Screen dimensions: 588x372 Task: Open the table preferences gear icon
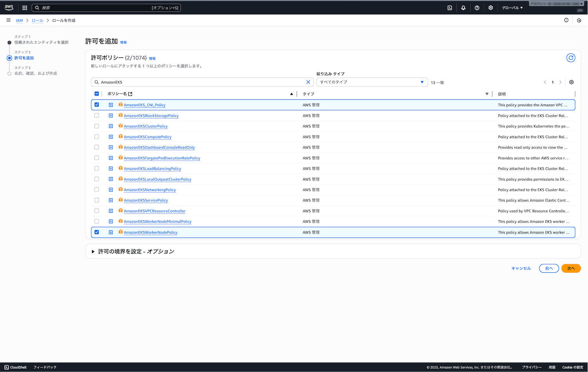[x=572, y=82]
